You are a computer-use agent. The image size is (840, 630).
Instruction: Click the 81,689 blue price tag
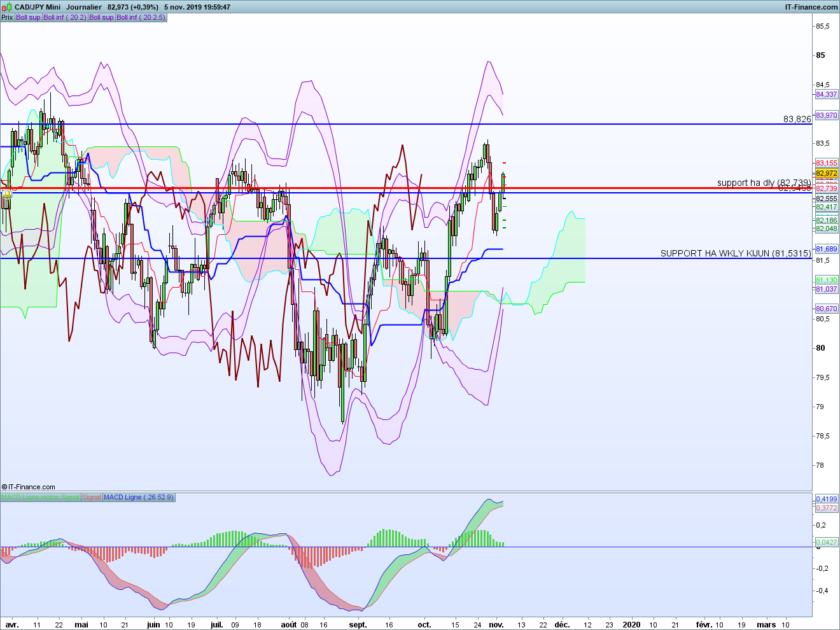pyautogui.click(x=827, y=249)
